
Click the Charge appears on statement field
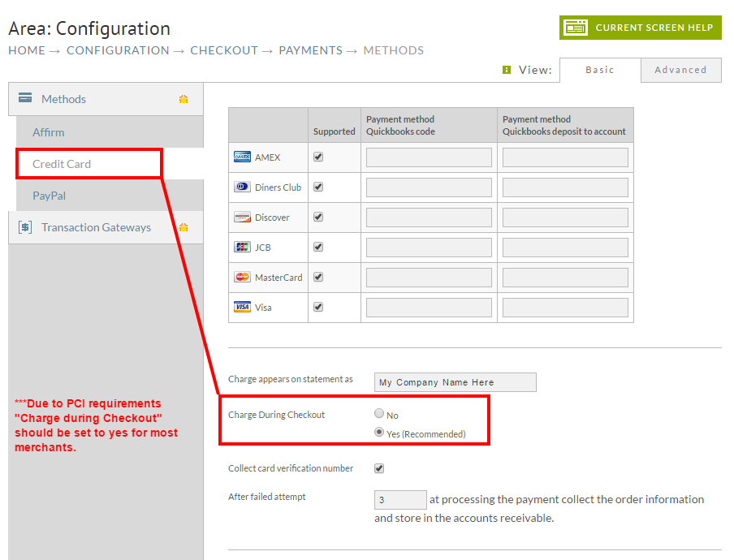(455, 382)
